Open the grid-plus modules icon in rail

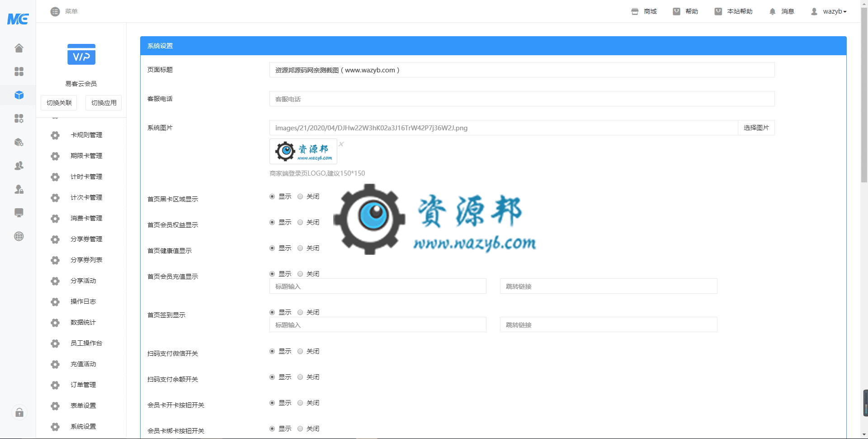point(19,119)
